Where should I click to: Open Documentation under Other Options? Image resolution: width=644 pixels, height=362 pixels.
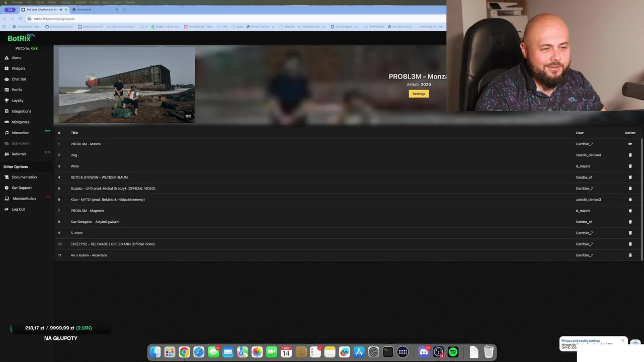(x=24, y=177)
